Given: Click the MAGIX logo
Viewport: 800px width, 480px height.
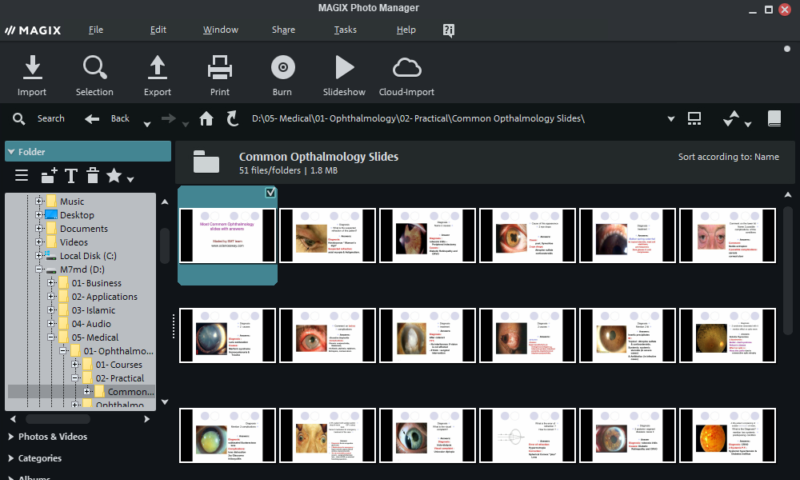Looking at the screenshot, I should (33, 31).
